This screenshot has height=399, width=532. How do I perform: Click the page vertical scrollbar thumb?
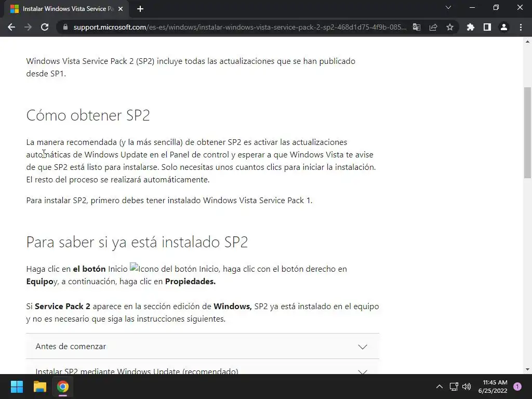point(527,132)
